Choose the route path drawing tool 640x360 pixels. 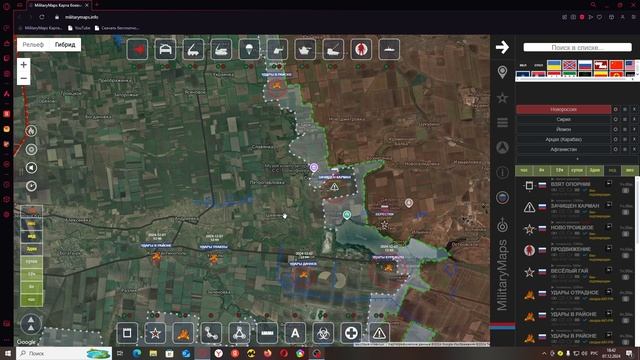click(x=211, y=333)
